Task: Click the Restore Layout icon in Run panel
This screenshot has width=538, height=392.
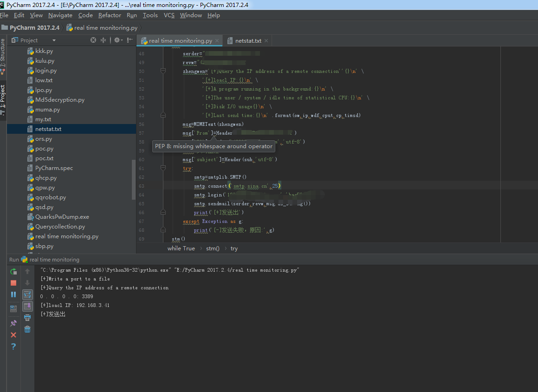Action: 13,308
